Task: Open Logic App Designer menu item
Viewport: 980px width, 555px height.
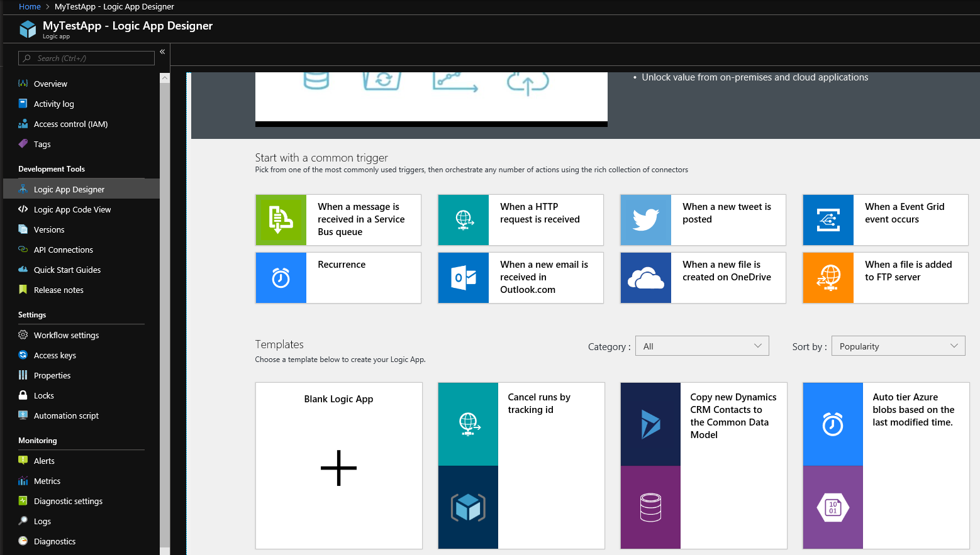Action: point(81,189)
